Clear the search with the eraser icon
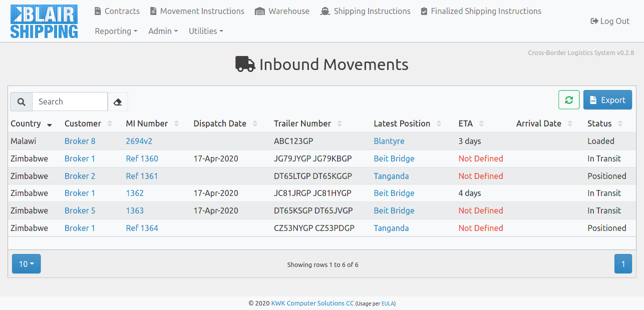Screen dimensions: 644x310 pos(118,101)
